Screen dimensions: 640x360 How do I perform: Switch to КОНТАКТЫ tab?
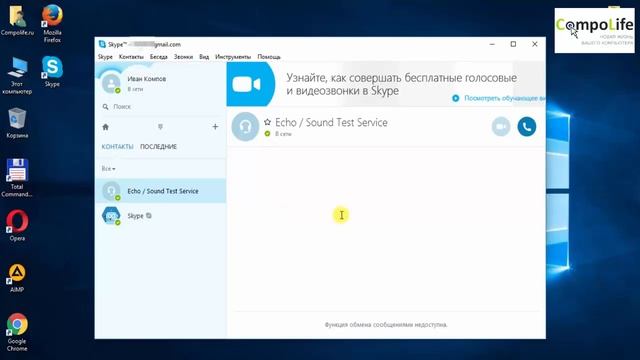(x=117, y=147)
